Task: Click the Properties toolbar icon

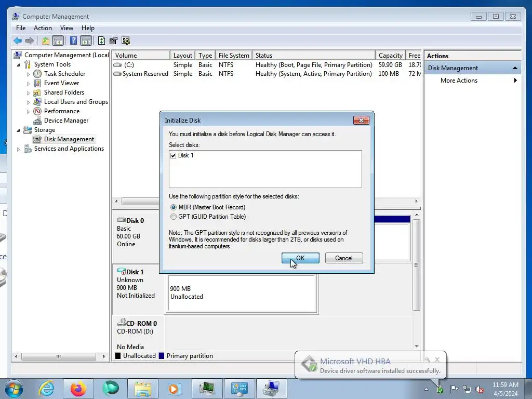Action: pyautogui.click(x=113, y=41)
